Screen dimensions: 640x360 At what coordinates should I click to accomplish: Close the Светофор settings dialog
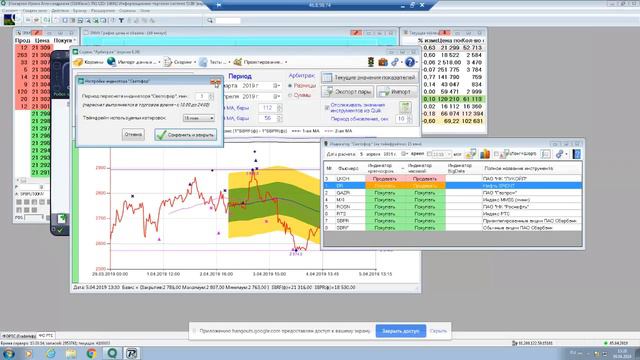click(x=216, y=82)
